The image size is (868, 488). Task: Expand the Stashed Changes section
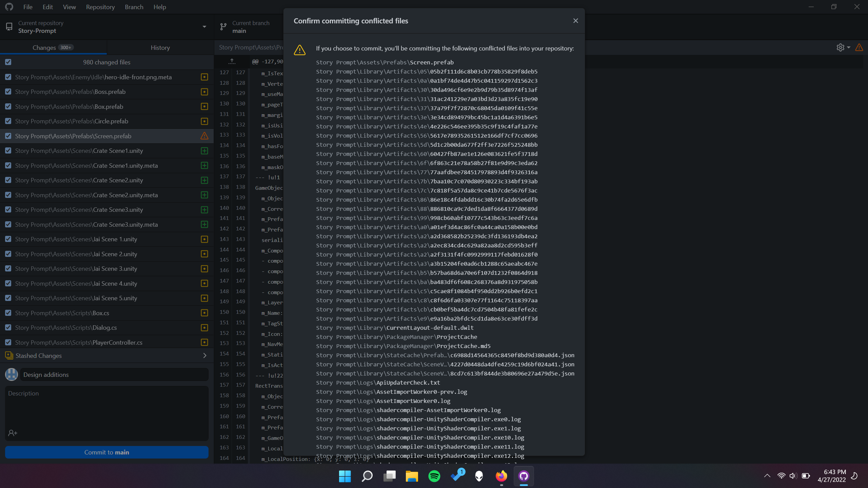204,355
